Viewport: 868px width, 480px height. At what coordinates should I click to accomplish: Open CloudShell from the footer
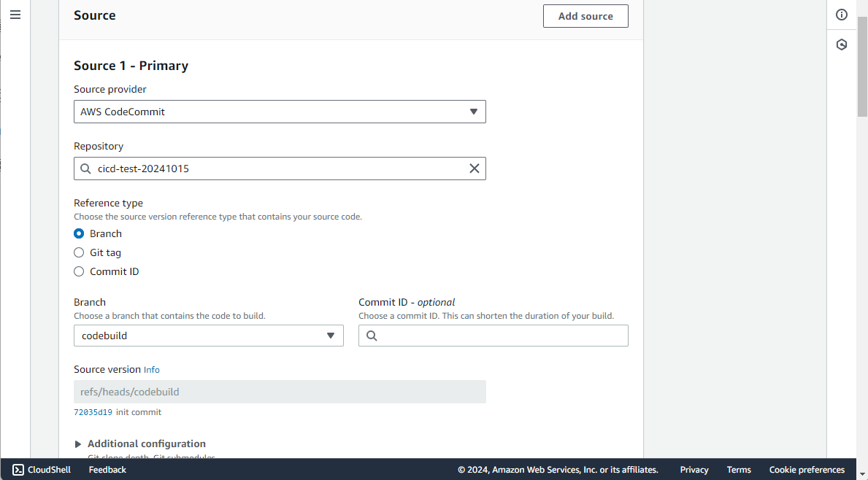coord(42,470)
